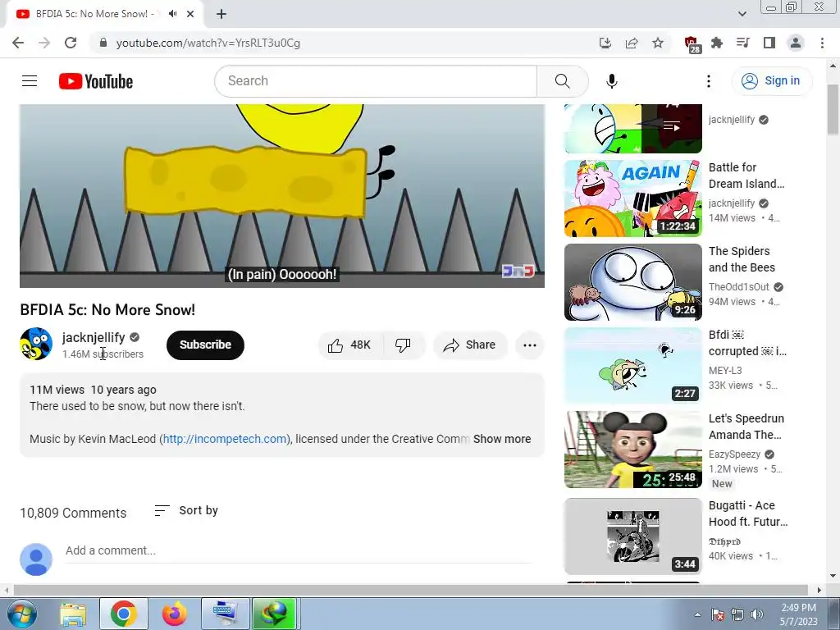840x630 pixels.
Task: Expand description with Show more
Action: coord(502,439)
